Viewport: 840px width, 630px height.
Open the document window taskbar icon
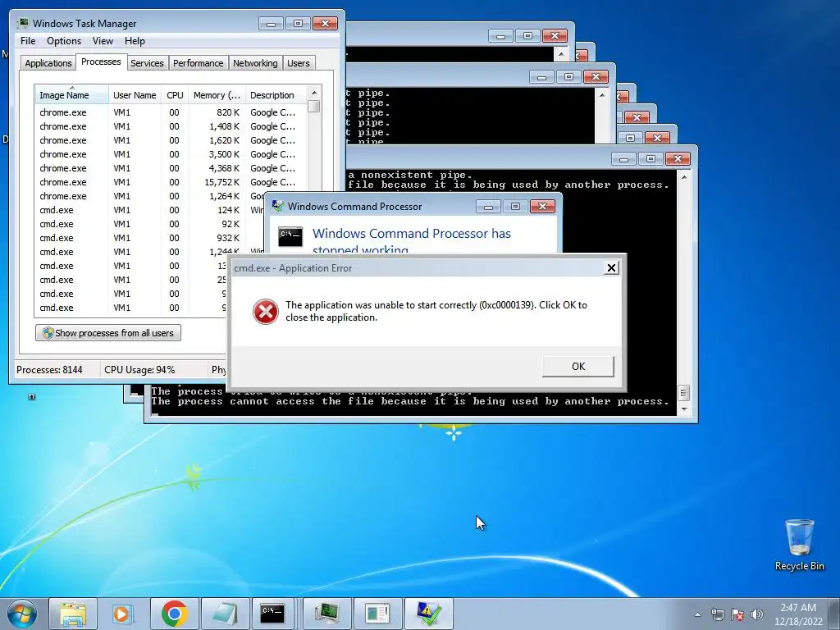click(x=377, y=614)
